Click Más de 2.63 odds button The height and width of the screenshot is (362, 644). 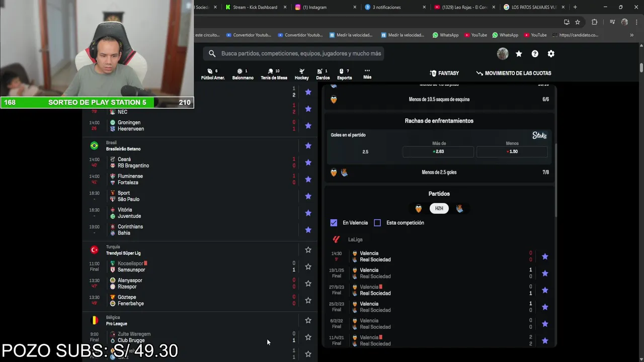click(438, 151)
